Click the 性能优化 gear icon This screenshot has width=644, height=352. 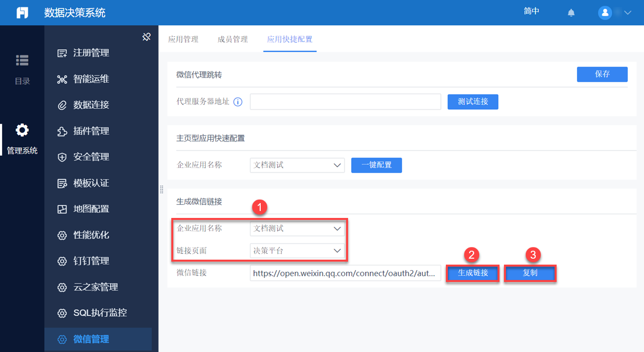62,235
